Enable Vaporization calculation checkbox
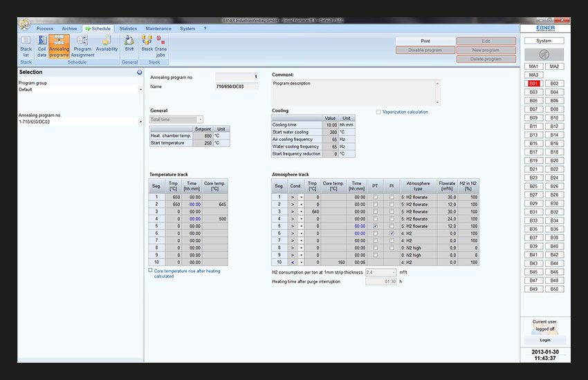 (378, 112)
